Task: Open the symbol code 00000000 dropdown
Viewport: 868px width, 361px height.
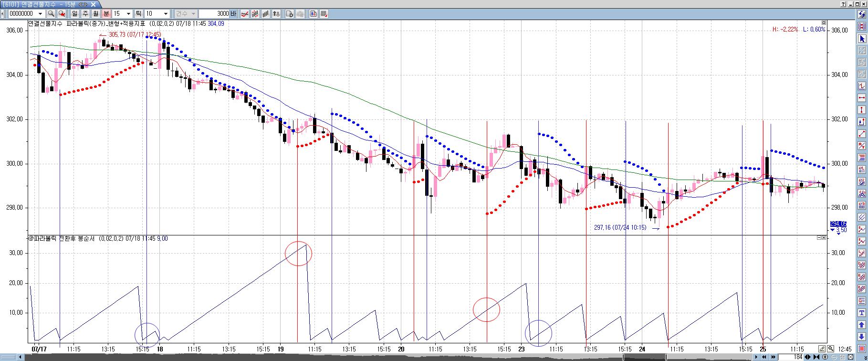Action: tap(40, 14)
